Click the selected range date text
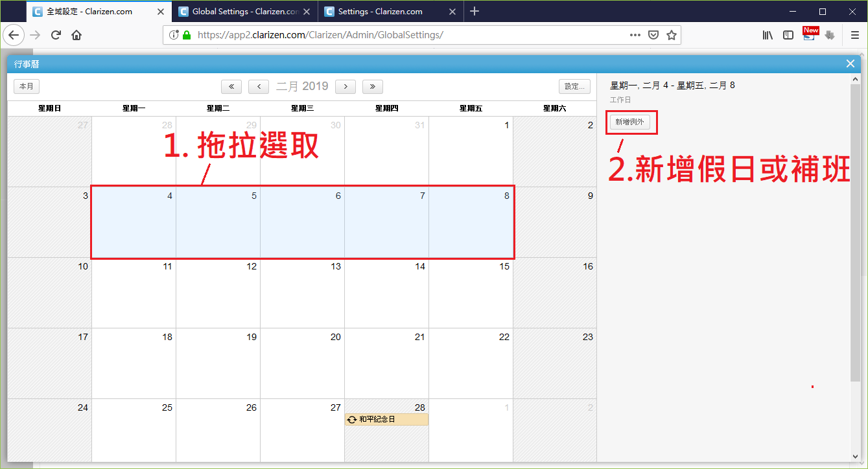The width and height of the screenshot is (868, 469). tap(672, 86)
